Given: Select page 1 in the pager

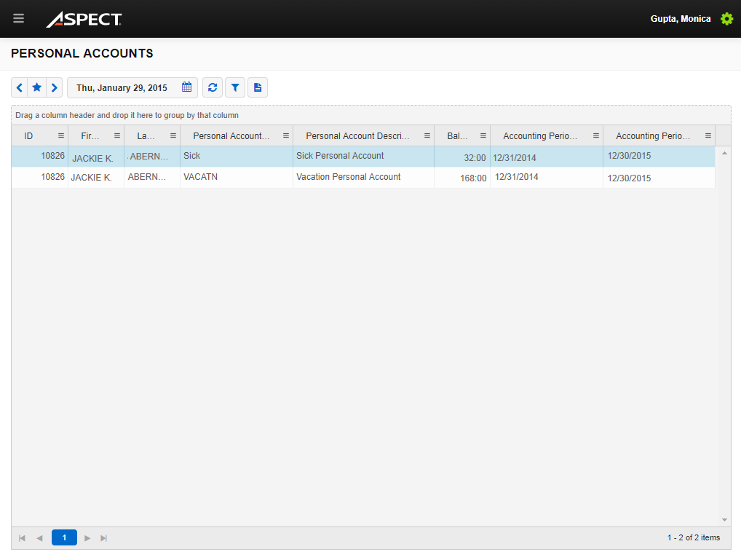Looking at the screenshot, I should pyautogui.click(x=64, y=537).
